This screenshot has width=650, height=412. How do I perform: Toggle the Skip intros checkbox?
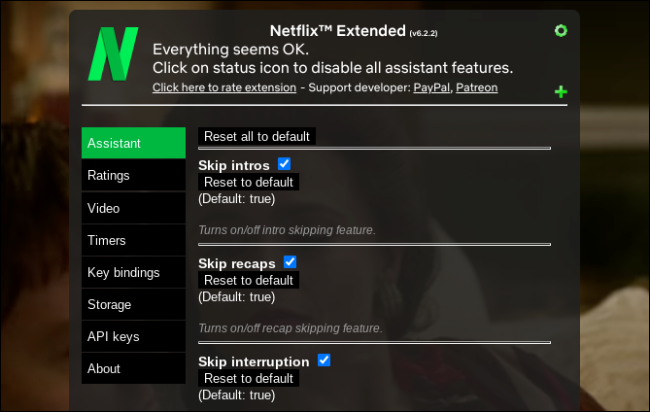(284, 163)
